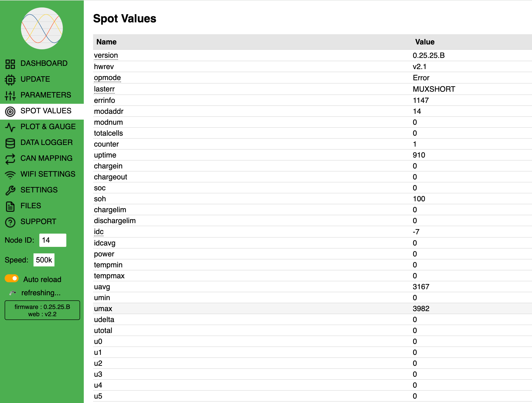Click the Files document icon

pos(10,206)
